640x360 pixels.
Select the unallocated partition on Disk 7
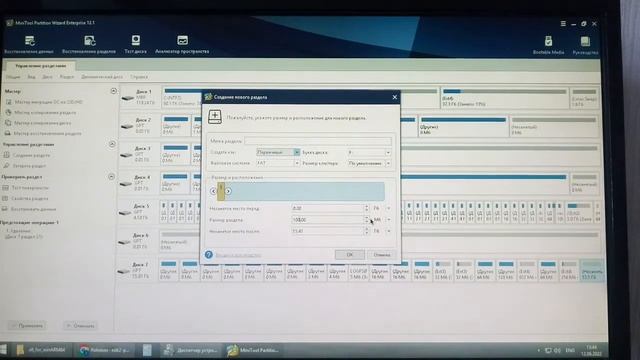click(591, 270)
